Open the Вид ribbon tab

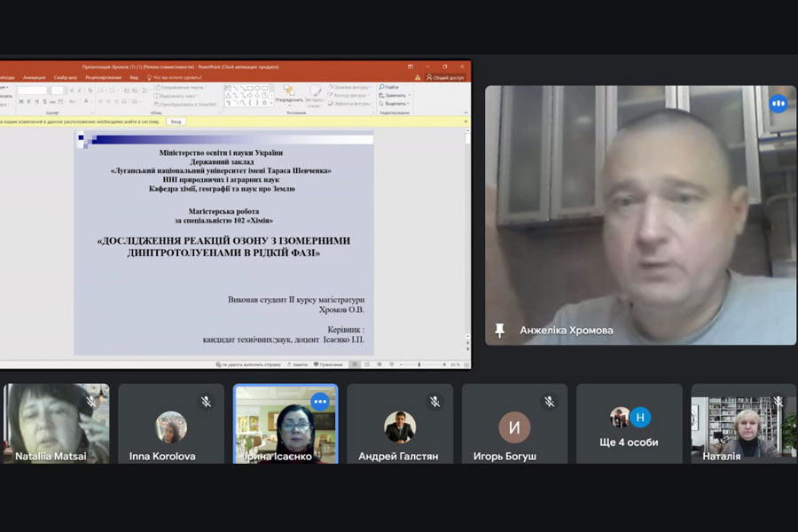(134, 77)
